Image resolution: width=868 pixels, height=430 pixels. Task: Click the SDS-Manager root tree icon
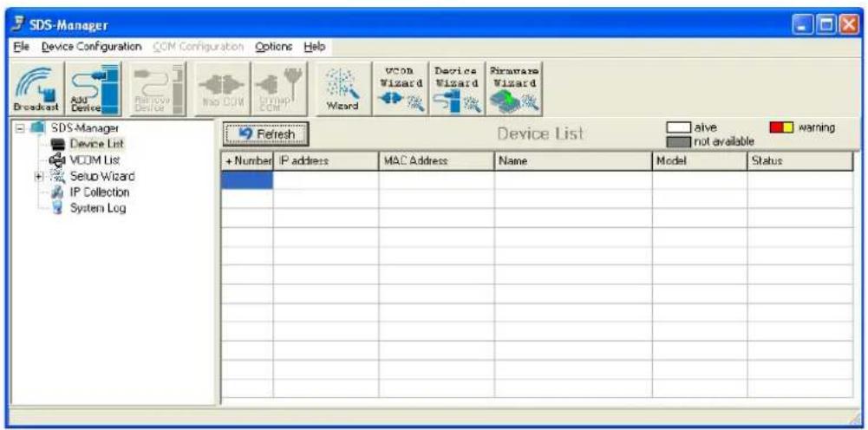(37, 128)
